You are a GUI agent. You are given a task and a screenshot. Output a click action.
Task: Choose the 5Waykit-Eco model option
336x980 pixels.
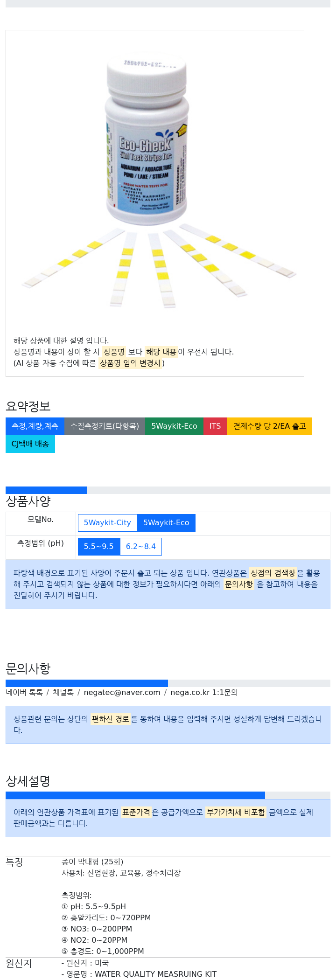pyautogui.click(x=166, y=523)
